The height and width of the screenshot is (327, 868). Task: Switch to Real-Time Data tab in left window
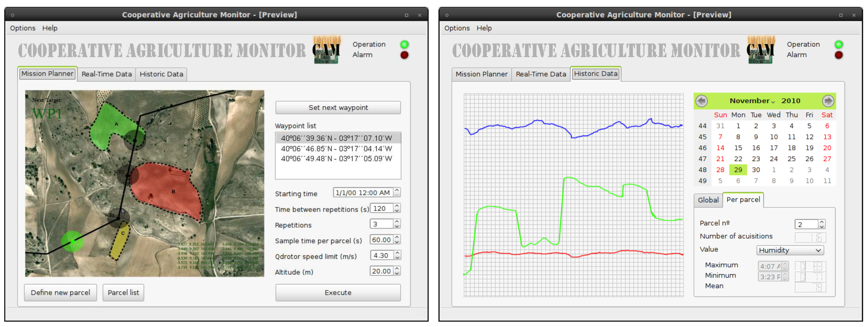(x=106, y=74)
